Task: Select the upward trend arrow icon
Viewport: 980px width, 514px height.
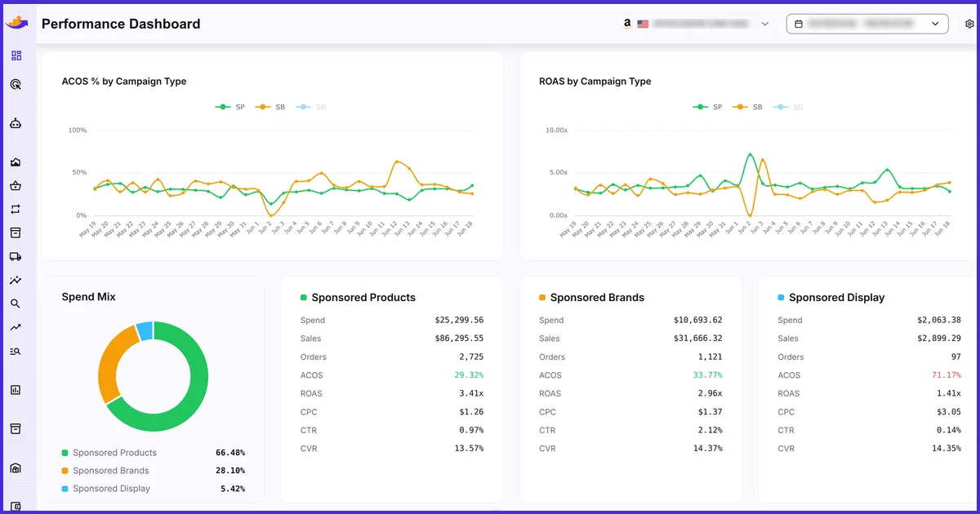Action: coord(16,327)
